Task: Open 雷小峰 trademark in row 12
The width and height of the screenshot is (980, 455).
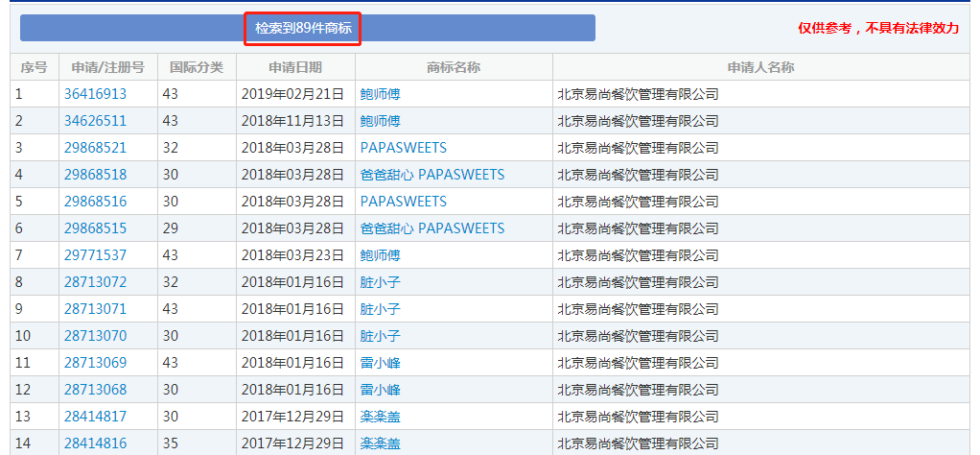Action: click(380, 390)
